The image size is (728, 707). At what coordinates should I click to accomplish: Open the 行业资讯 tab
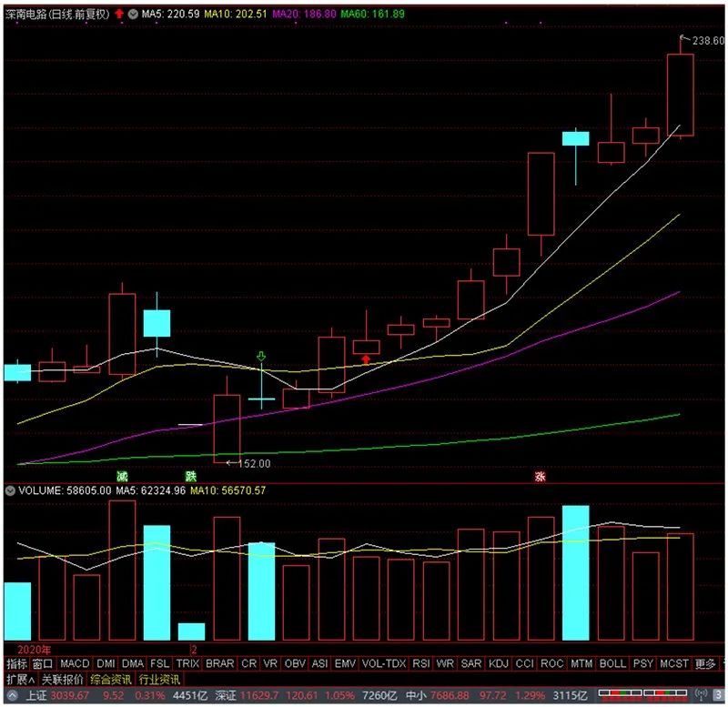(159, 680)
